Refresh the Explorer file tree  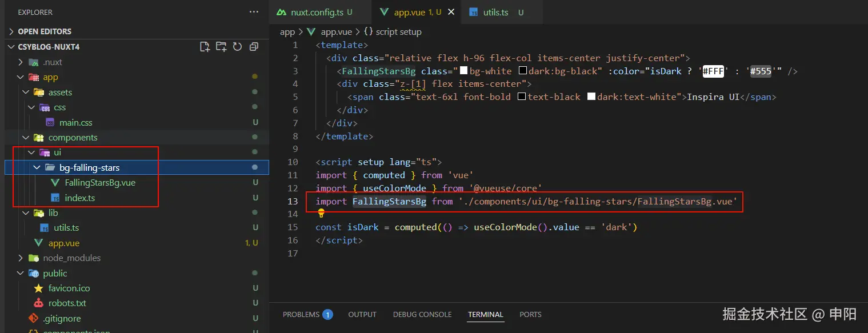(237, 47)
